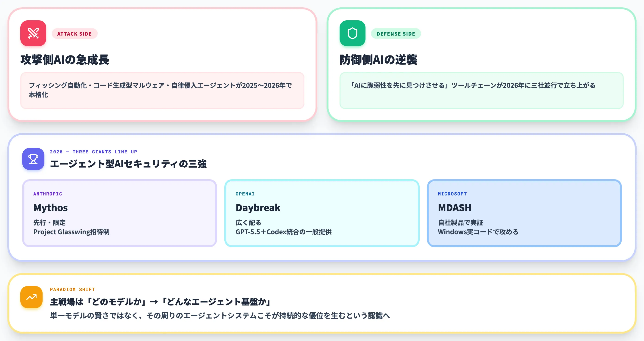Click the Daybreak title

coord(258,208)
